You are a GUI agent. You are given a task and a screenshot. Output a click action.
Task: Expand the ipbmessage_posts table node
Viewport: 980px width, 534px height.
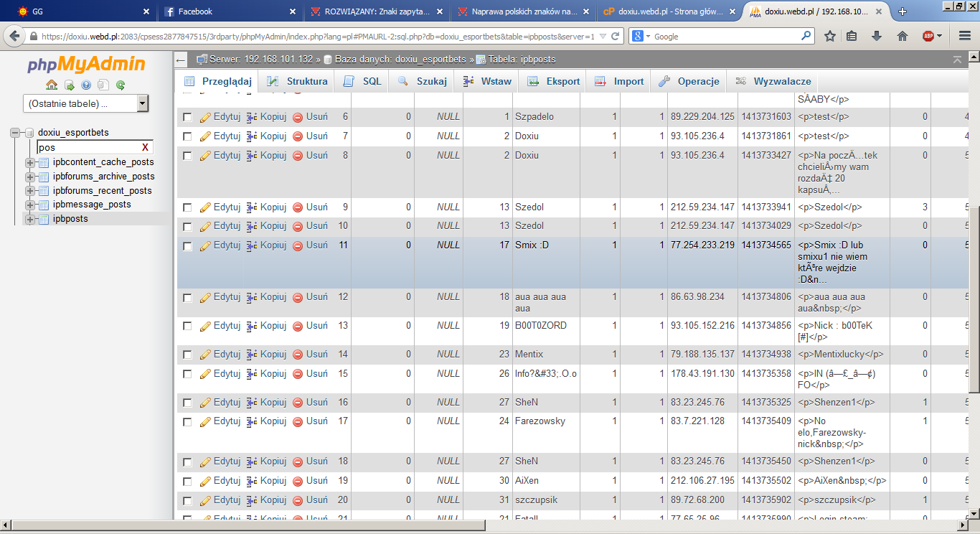30,205
